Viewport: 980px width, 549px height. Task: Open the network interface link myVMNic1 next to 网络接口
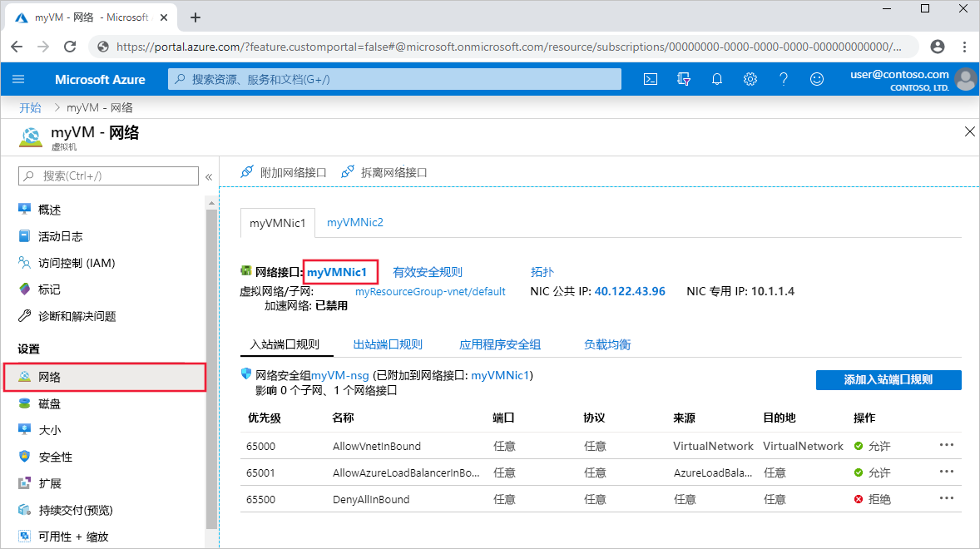pyautogui.click(x=337, y=272)
